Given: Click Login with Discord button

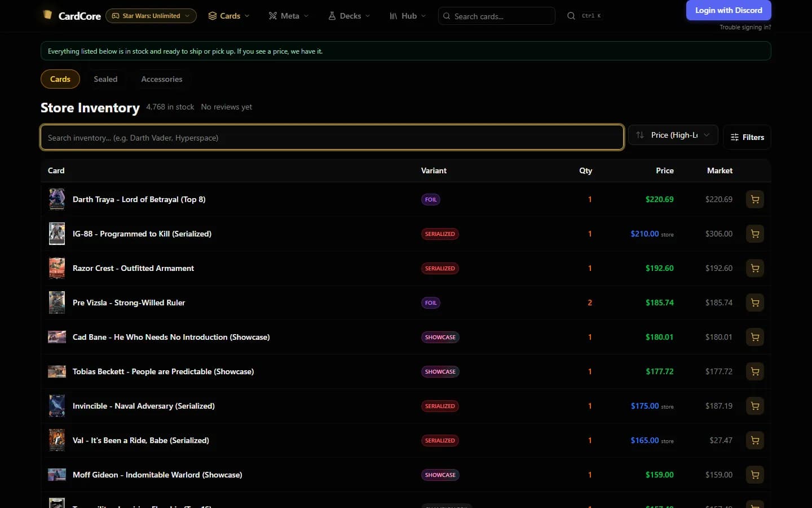Looking at the screenshot, I should coord(729,10).
